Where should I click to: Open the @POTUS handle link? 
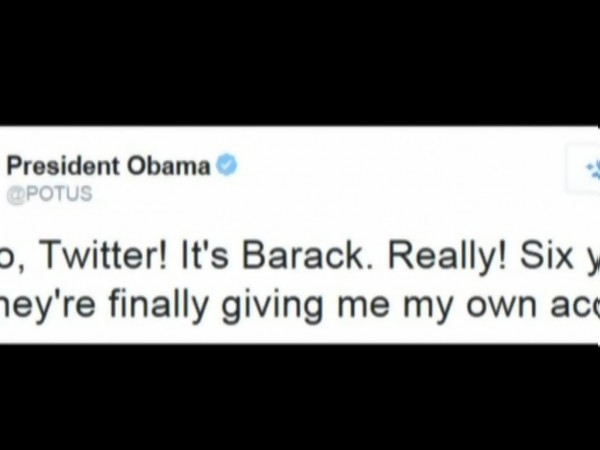point(50,193)
